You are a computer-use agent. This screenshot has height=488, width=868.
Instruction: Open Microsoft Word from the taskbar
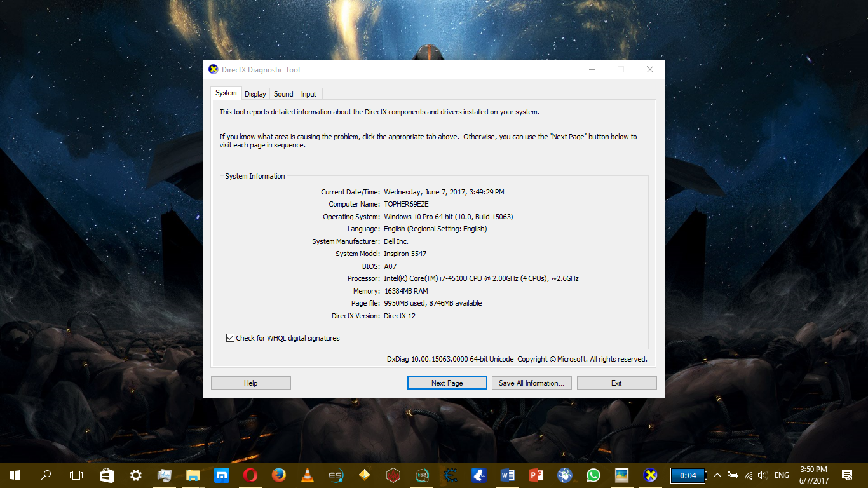(x=508, y=475)
